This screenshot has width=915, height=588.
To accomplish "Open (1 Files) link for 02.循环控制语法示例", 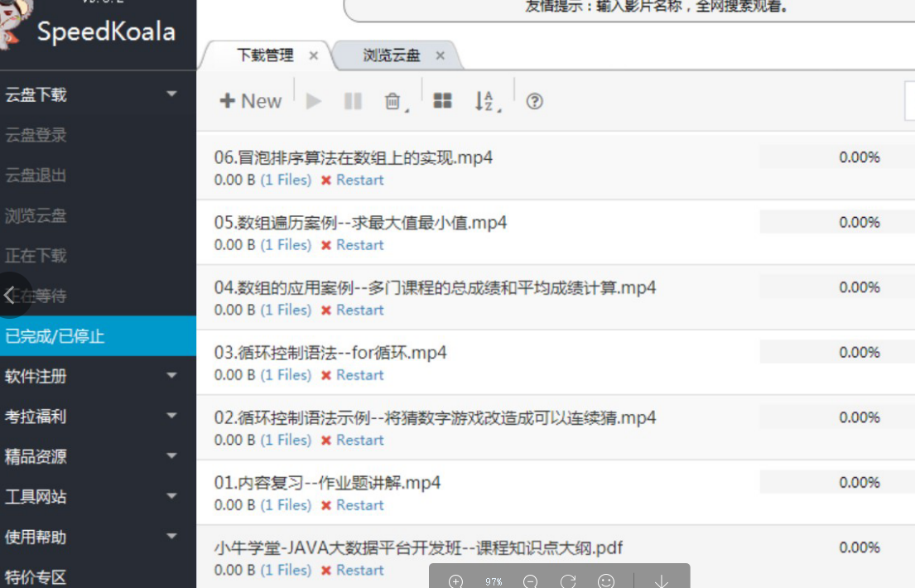I will [286, 440].
